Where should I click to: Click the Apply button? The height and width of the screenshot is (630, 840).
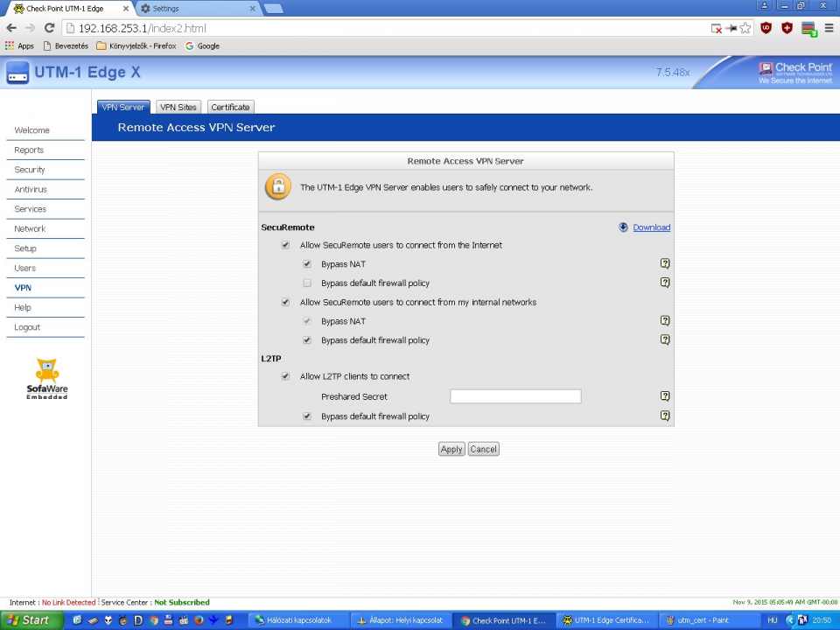pyautogui.click(x=451, y=449)
